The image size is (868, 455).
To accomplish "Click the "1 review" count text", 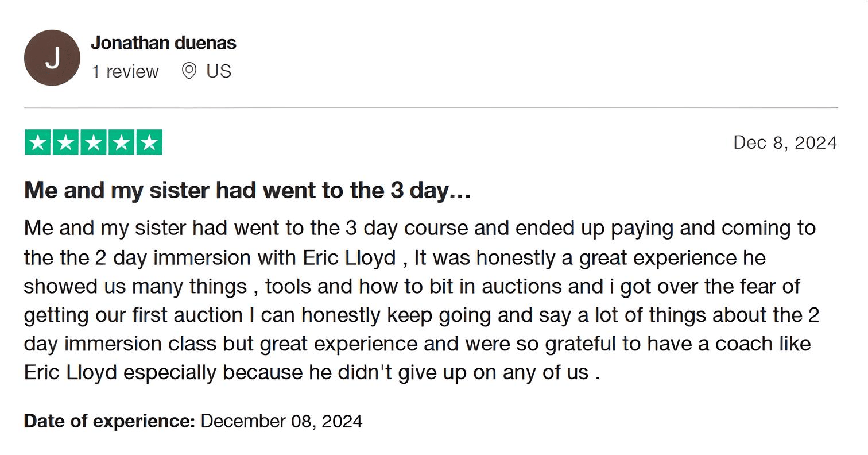I will (125, 72).
